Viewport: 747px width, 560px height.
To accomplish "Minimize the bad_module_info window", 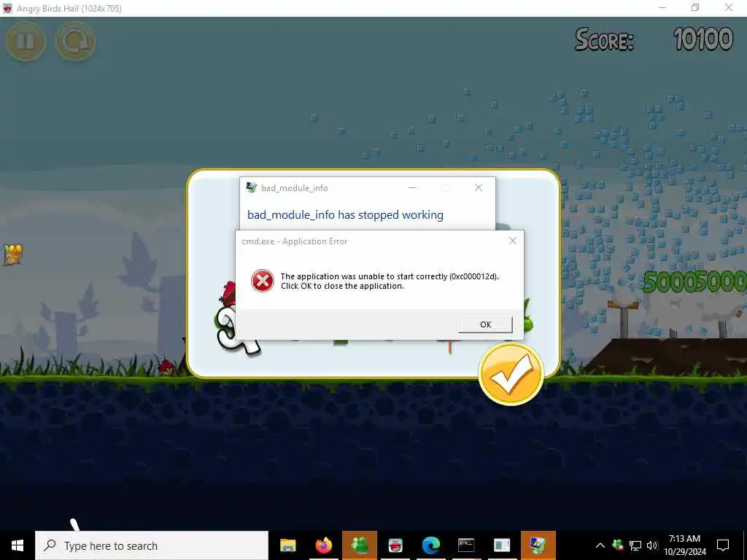I will tap(412, 187).
